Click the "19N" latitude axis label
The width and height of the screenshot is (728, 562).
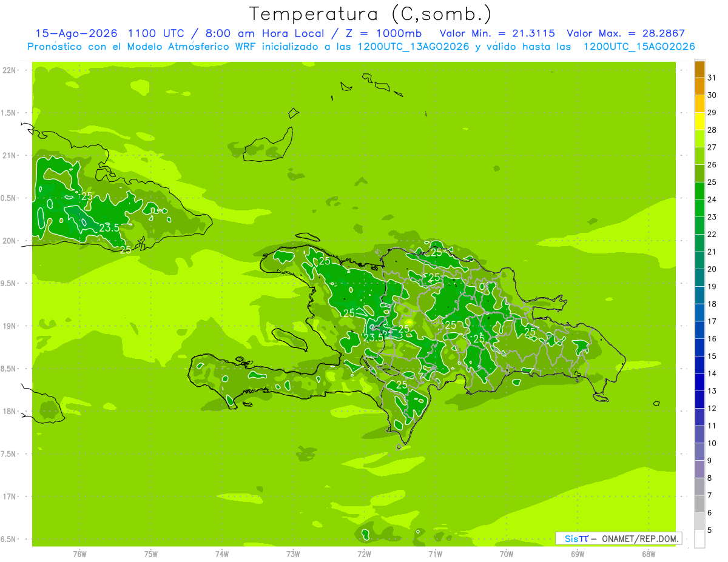(10, 326)
